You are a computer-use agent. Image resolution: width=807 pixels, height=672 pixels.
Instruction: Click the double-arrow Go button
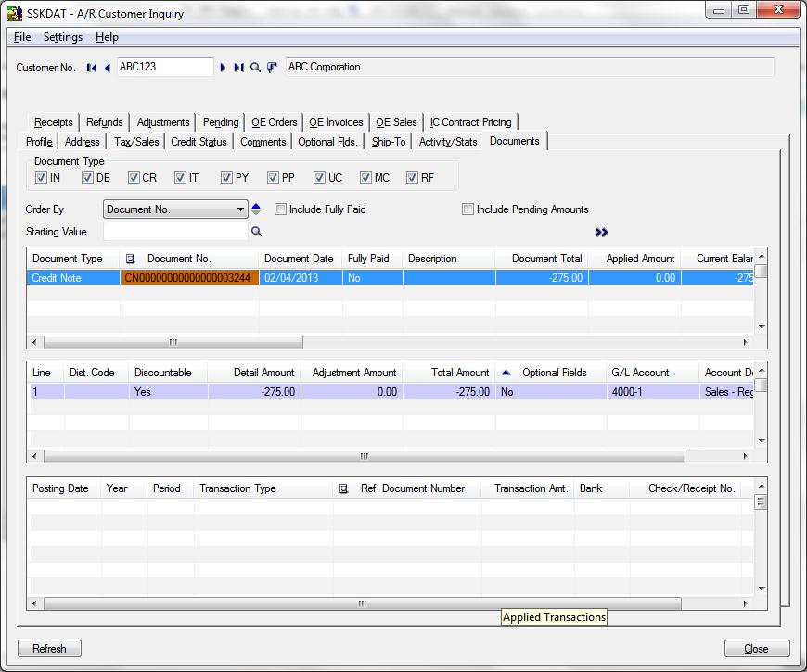[x=601, y=233]
